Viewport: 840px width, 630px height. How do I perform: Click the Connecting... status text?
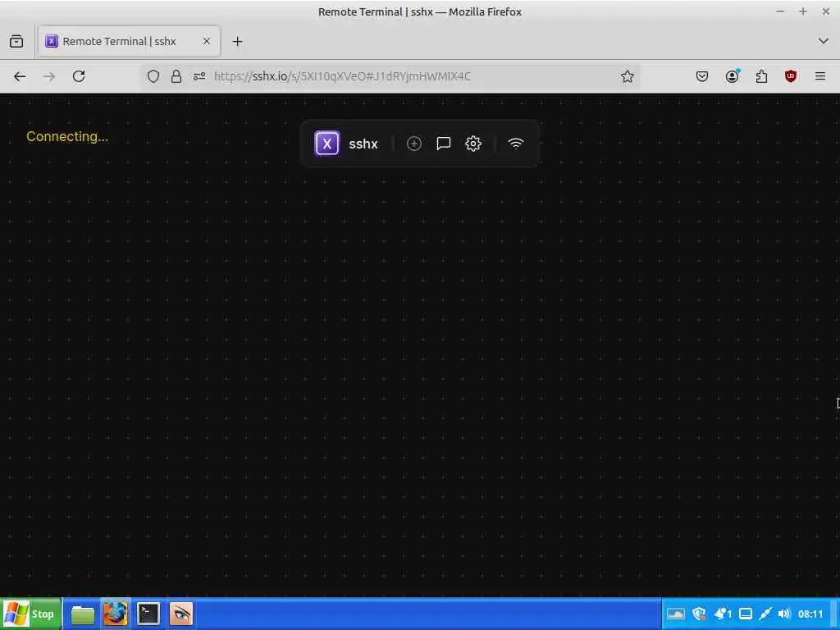pyautogui.click(x=67, y=137)
